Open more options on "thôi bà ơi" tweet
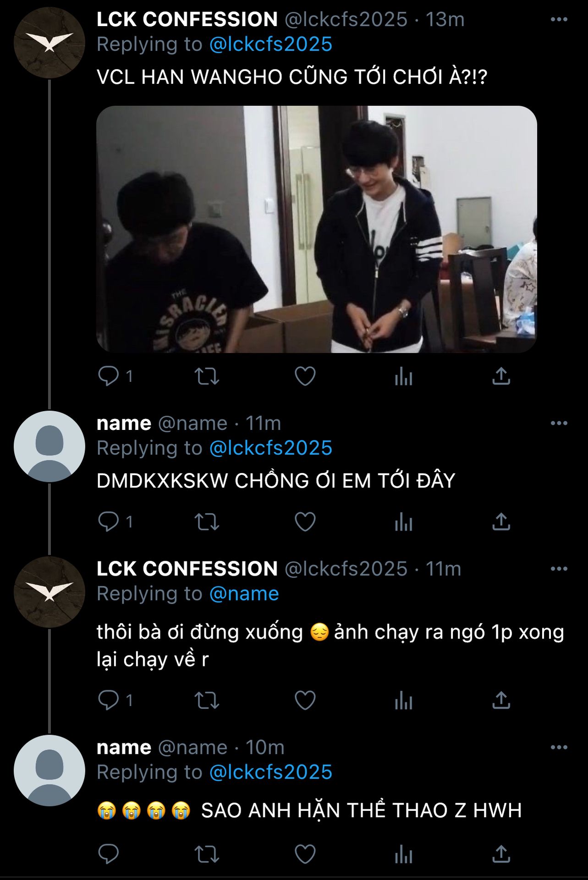The width and height of the screenshot is (588, 880). (559, 569)
